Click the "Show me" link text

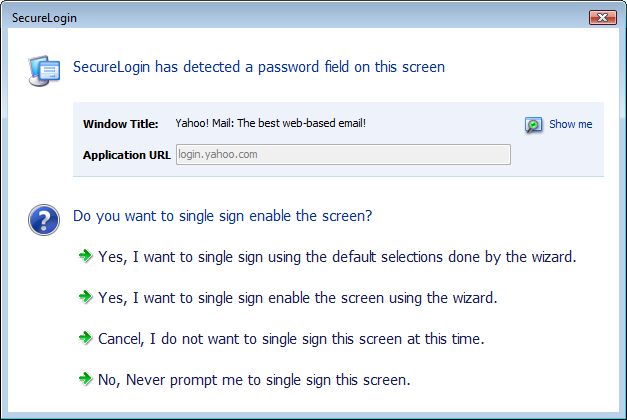(x=570, y=125)
